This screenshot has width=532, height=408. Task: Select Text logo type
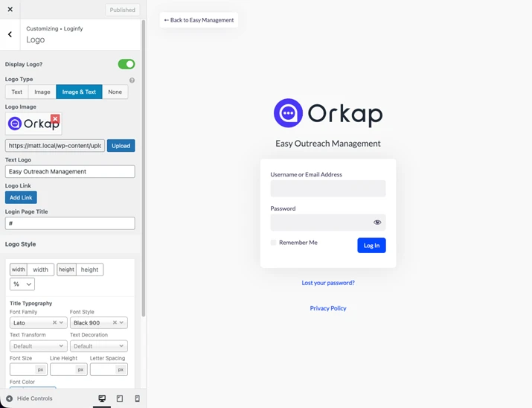[16, 92]
